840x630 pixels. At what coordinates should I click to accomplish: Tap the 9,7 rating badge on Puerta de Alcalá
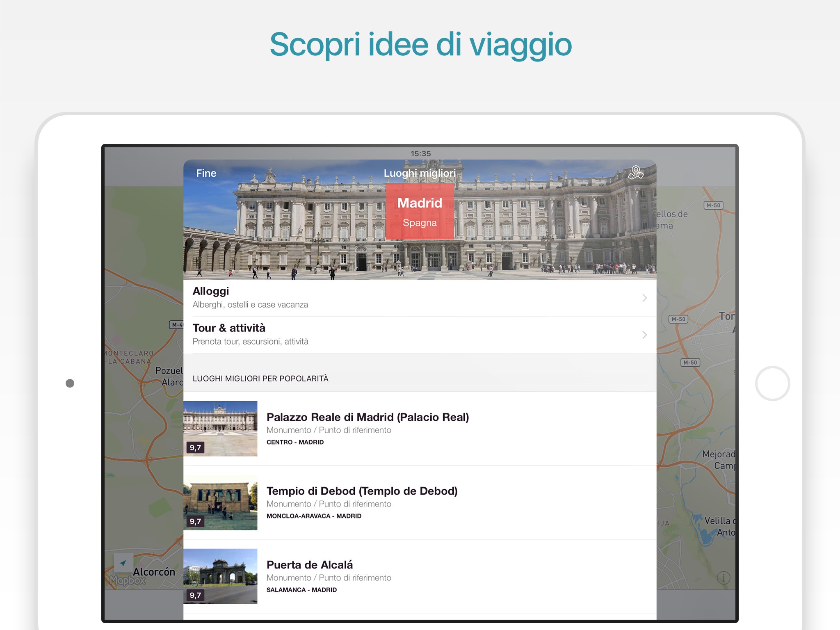tap(195, 595)
